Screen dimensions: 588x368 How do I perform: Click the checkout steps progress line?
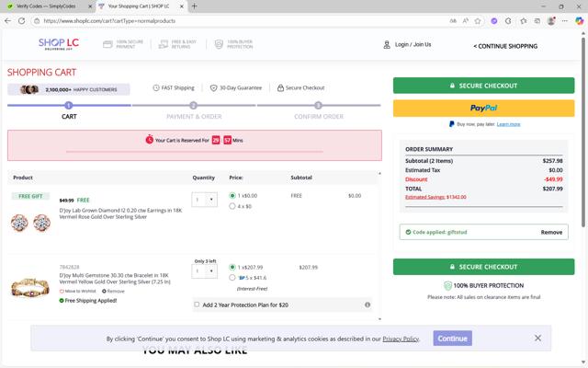[x=194, y=106]
